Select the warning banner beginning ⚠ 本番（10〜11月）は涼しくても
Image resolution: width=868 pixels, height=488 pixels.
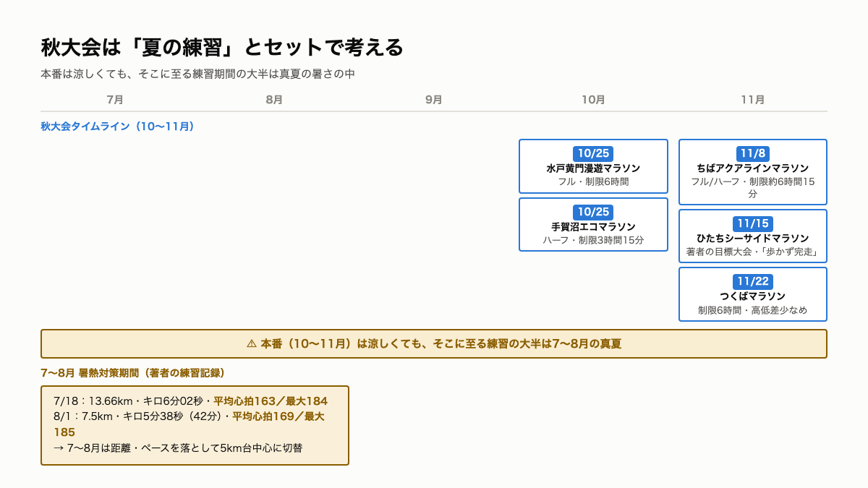[434, 344]
